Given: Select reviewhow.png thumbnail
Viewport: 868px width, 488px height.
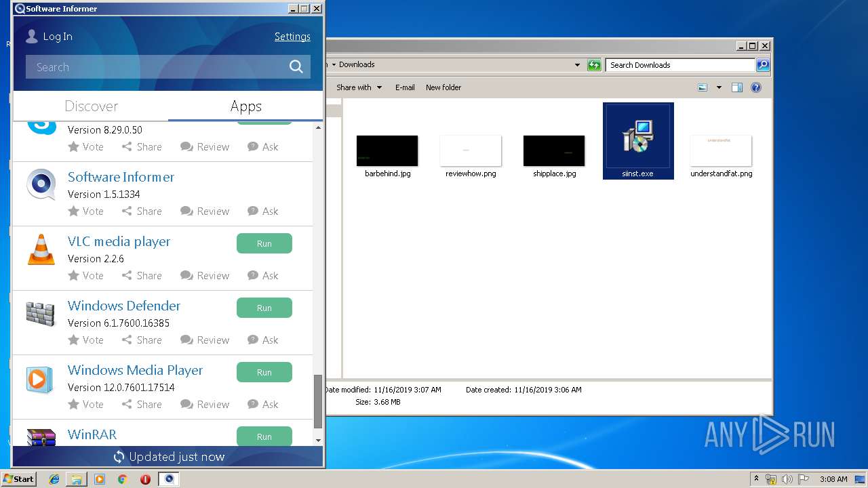Looking at the screenshot, I should (471, 151).
